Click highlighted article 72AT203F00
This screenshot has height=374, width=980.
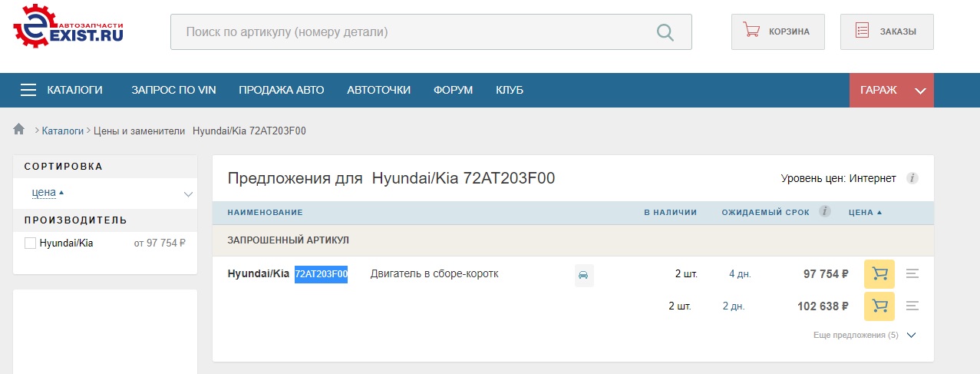pos(322,274)
